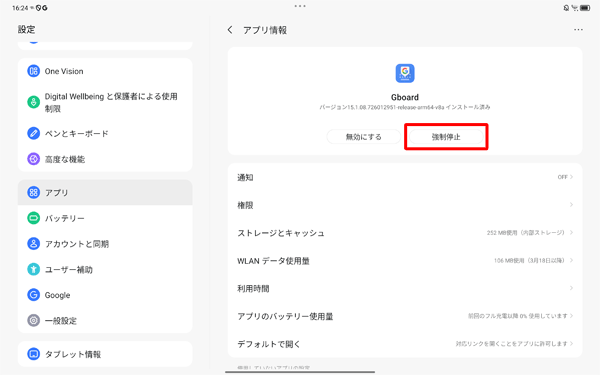Tap the 無効にする button
Image resolution: width=600 pixels, height=375 pixels.
click(364, 137)
